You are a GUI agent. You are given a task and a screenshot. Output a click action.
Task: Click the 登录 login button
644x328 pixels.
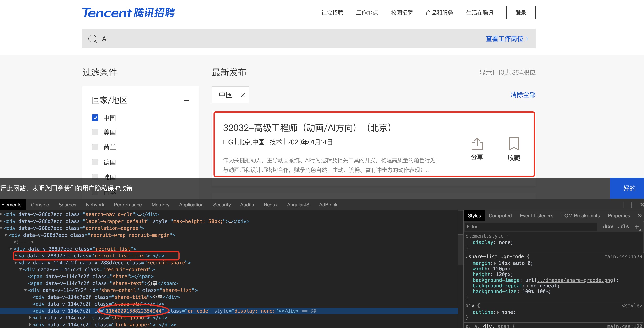click(521, 13)
